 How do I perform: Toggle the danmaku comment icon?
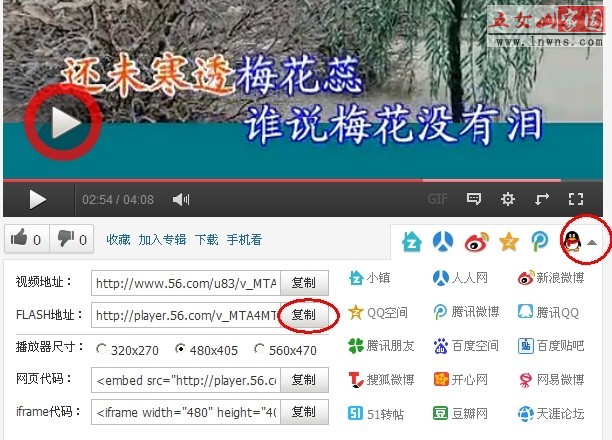click(473, 199)
